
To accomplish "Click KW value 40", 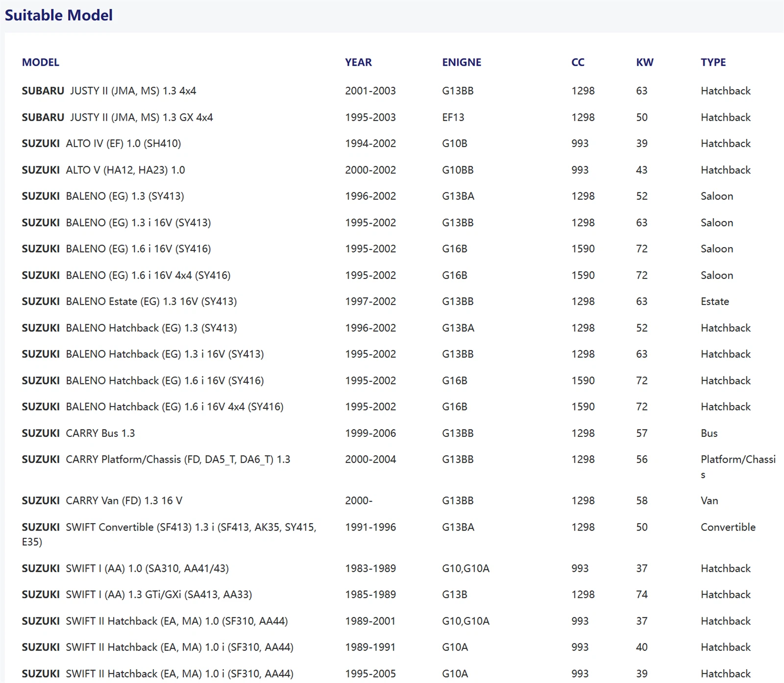I will tap(641, 647).
